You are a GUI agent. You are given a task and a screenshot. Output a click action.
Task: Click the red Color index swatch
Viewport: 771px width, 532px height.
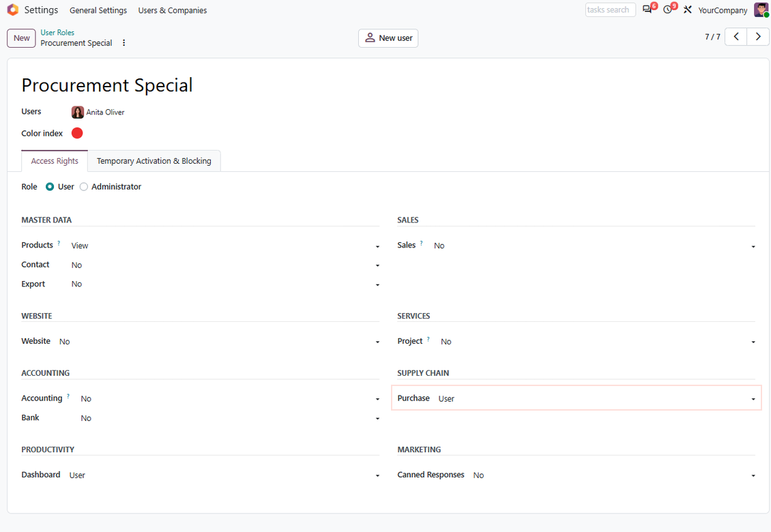point(77,133)
